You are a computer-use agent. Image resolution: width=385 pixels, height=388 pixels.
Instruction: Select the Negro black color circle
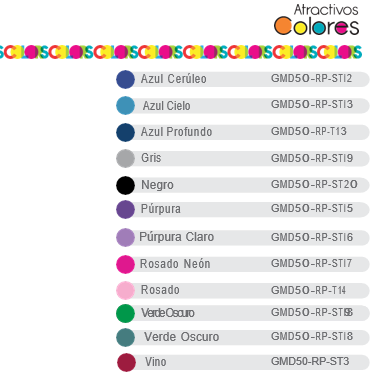tap(125, 185)
